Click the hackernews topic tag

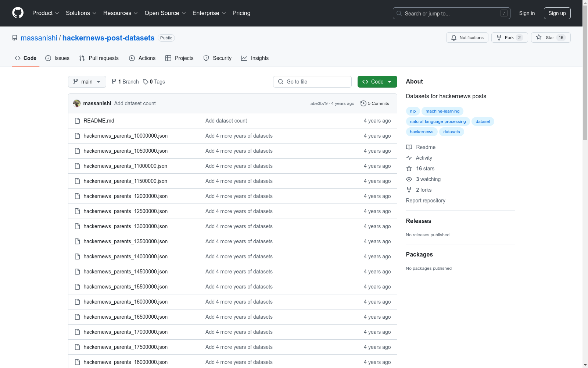pos(422,132)
